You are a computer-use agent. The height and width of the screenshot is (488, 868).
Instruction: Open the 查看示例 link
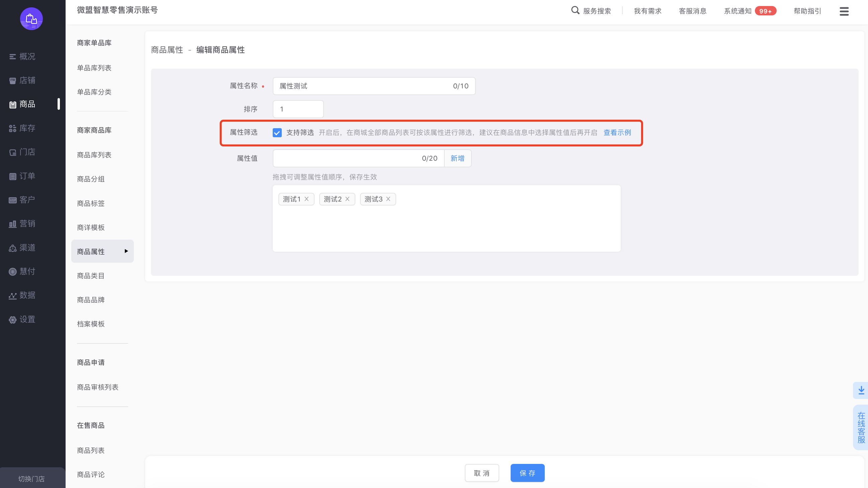pyautogui.click(x=617, y=133)
